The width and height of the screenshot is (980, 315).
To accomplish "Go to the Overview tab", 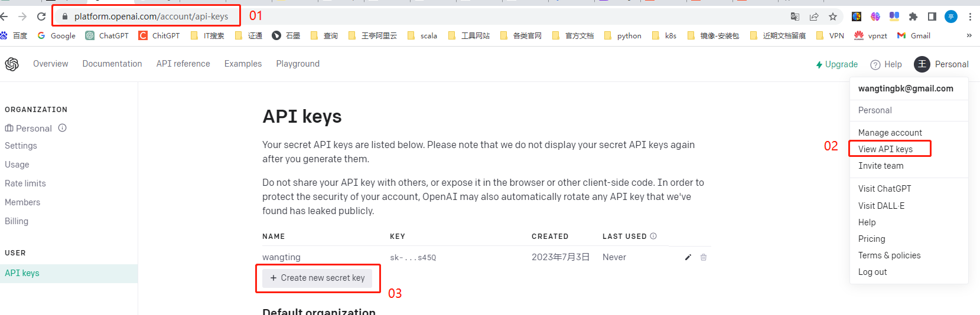I will tap(51, 64).
